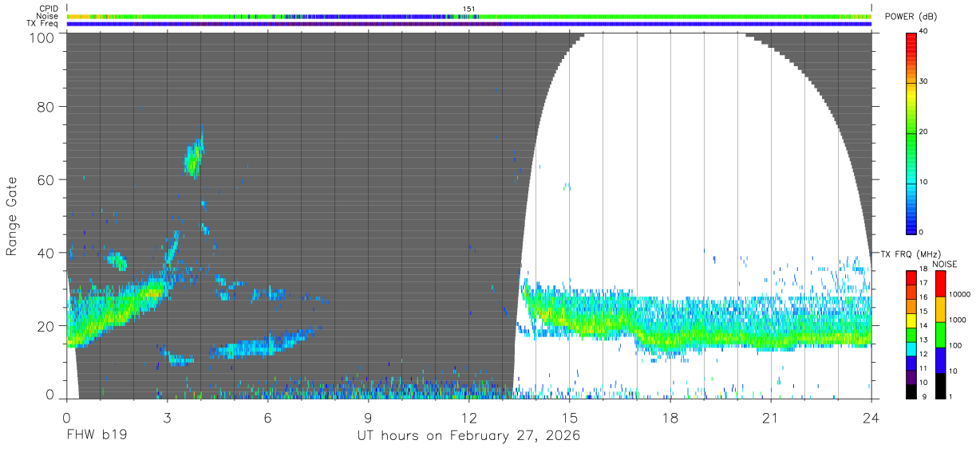Click the 80 tick label on the range axis
This screenshot has height=452, width=980.
(x=46, y=107)
